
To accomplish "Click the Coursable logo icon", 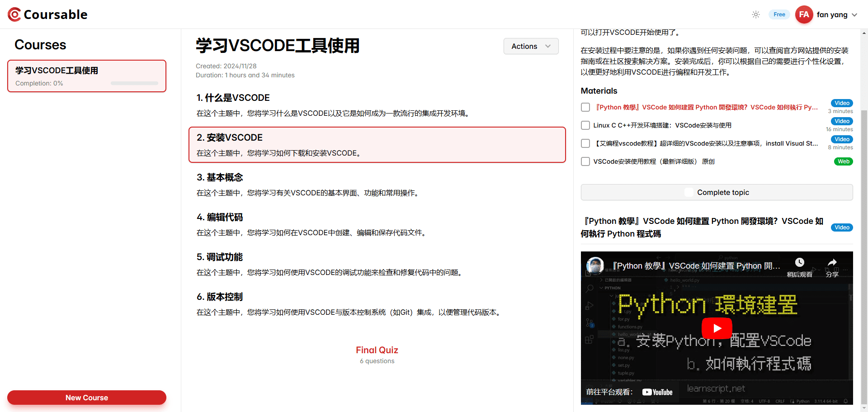I will click(14, 14).
